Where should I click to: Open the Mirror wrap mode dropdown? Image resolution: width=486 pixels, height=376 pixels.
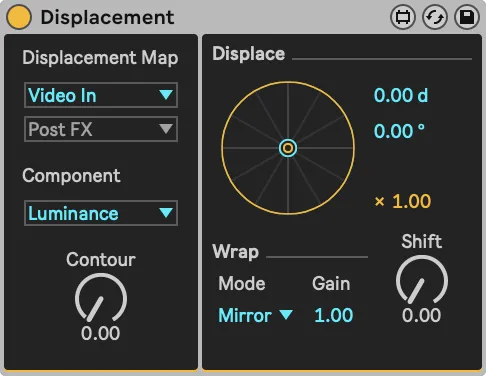coord(255,315)
